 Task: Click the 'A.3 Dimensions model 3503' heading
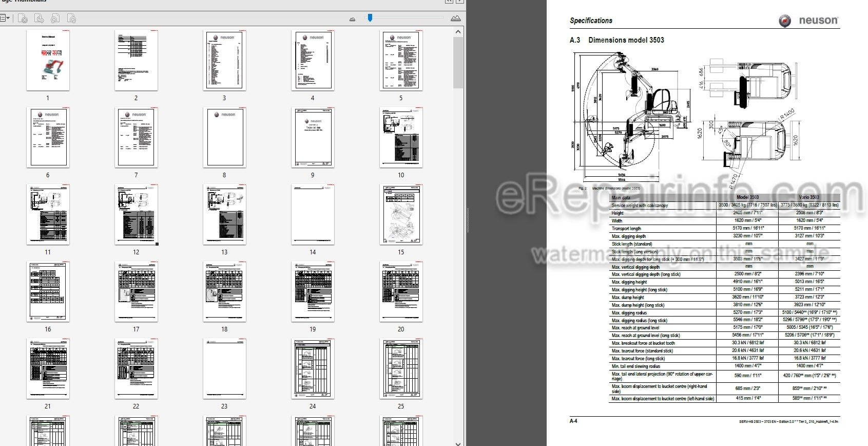point(616,40)
